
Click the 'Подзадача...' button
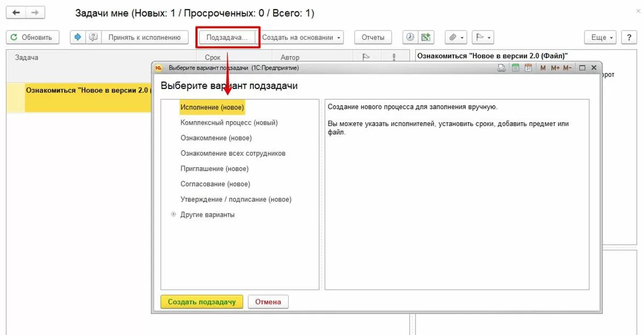[228, 37]
